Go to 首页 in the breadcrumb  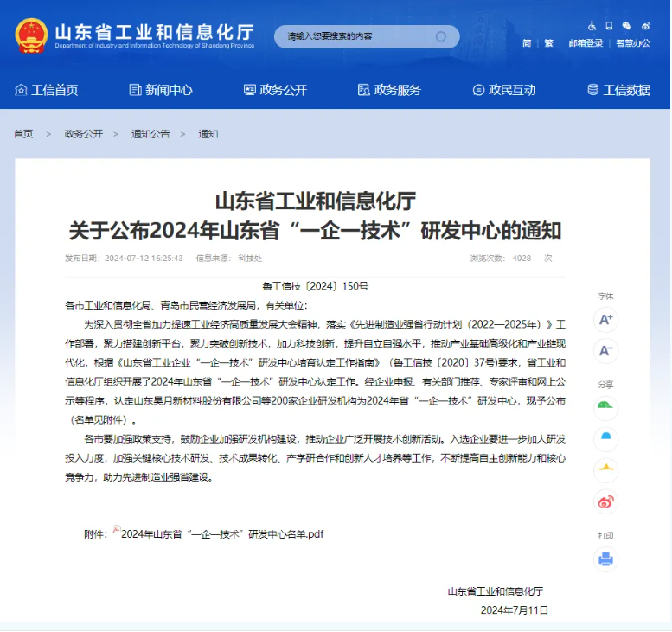point(23,134)
